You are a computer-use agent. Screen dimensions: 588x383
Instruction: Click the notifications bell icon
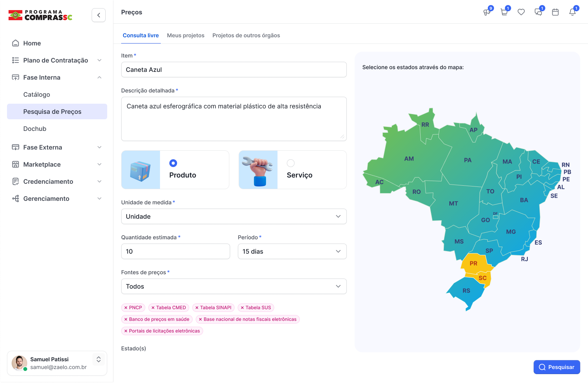point(572,12)
